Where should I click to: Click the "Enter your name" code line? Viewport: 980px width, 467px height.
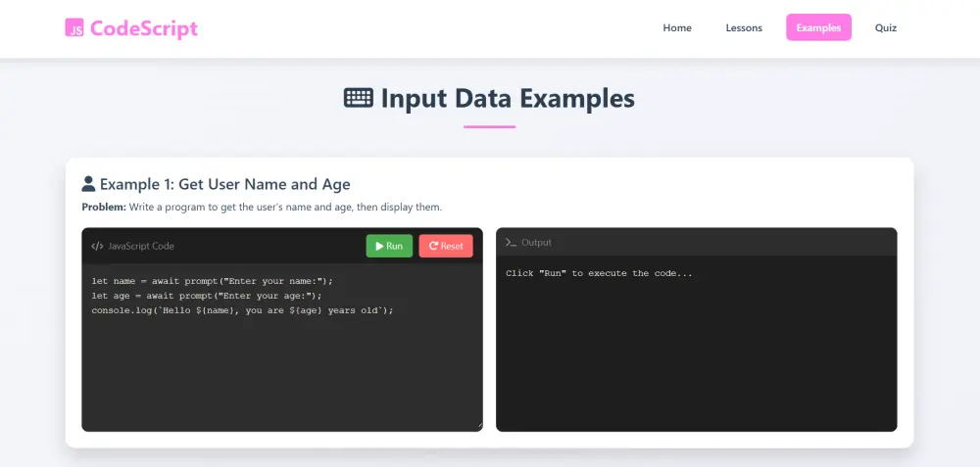point(213,281)
